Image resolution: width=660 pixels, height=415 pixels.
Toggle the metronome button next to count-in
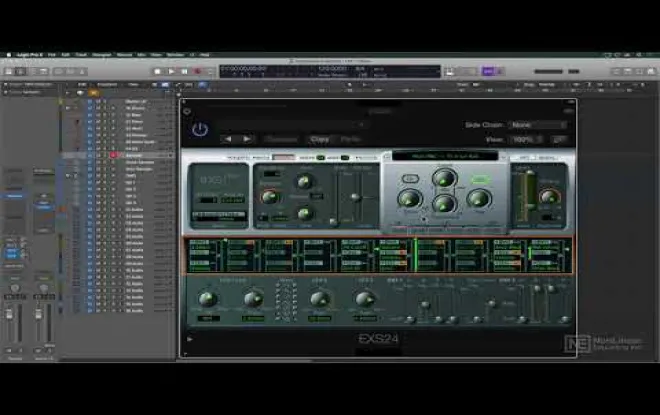(500, 72)
